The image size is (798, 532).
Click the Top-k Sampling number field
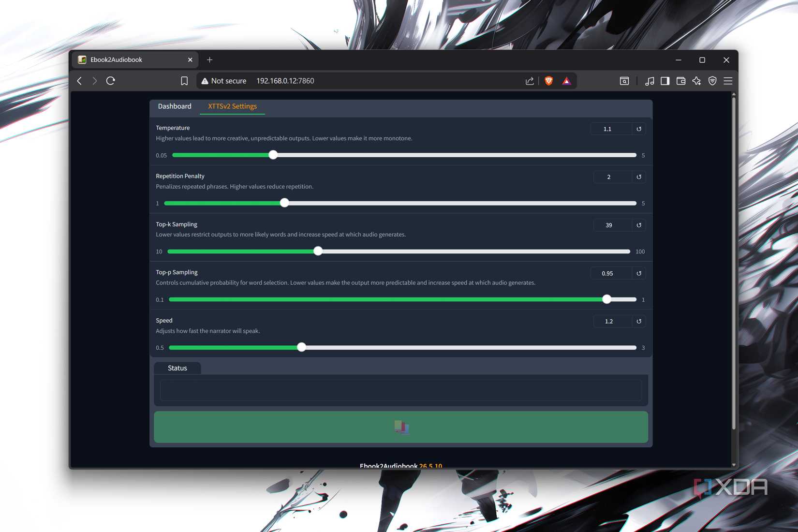613,225
